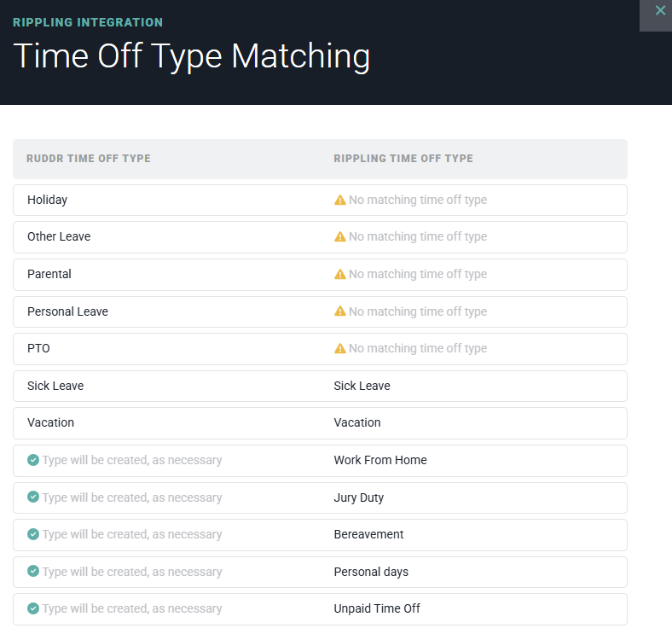Click the Rippling Time Off Type column header
Viewport: 672px width, 640px height.
click(x=403, y=158)
